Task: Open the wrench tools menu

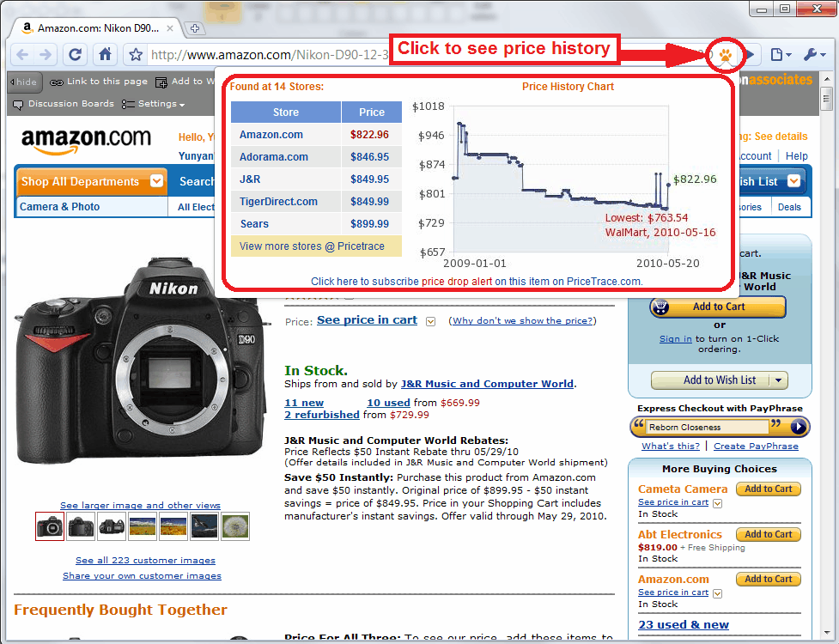Action: pos(814,54)
